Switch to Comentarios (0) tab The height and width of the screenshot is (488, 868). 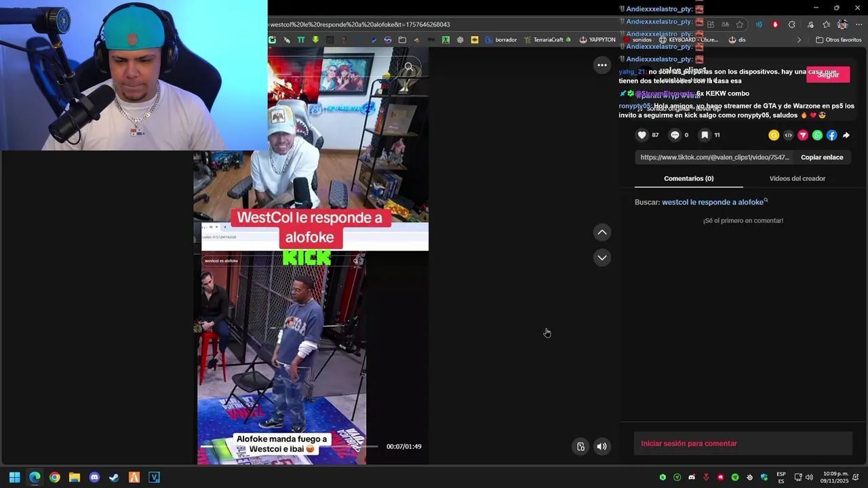click(688, 178)
